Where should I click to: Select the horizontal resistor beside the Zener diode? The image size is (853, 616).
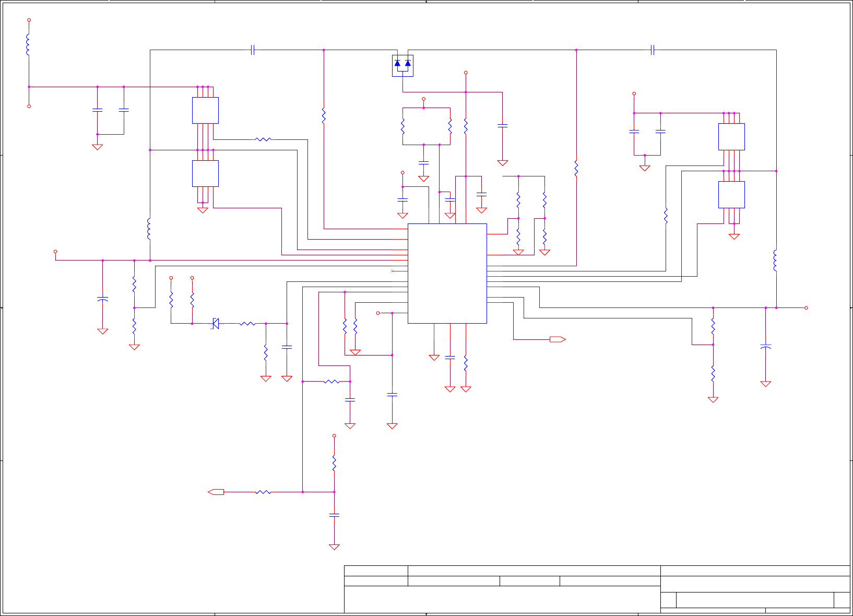click(x=247, y=324)
